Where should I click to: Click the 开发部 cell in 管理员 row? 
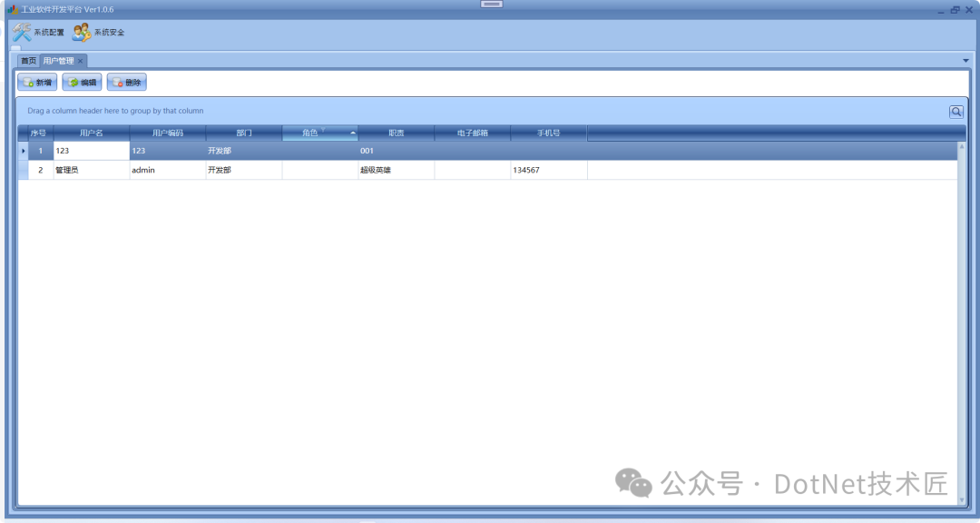(x=244, y=170)
